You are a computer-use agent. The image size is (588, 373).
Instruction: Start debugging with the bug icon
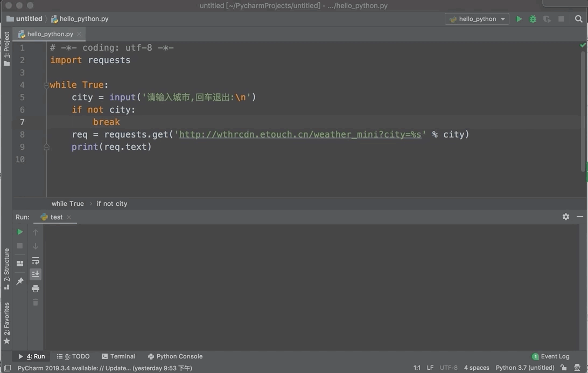pos(533,19)
